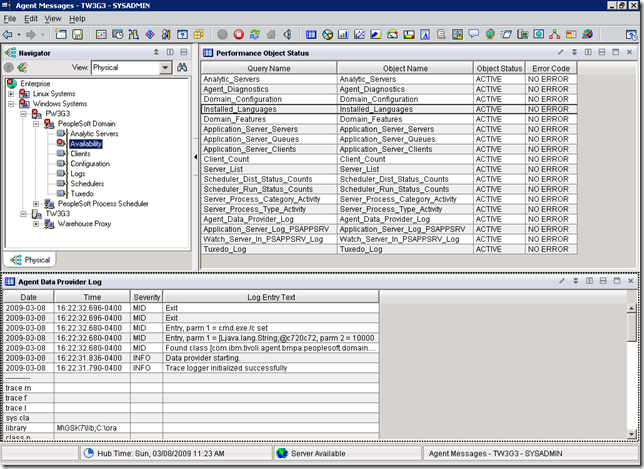The image size is (644, 469).
Task: Create a new workspace from the toolbar
Action: coord(61,34)
